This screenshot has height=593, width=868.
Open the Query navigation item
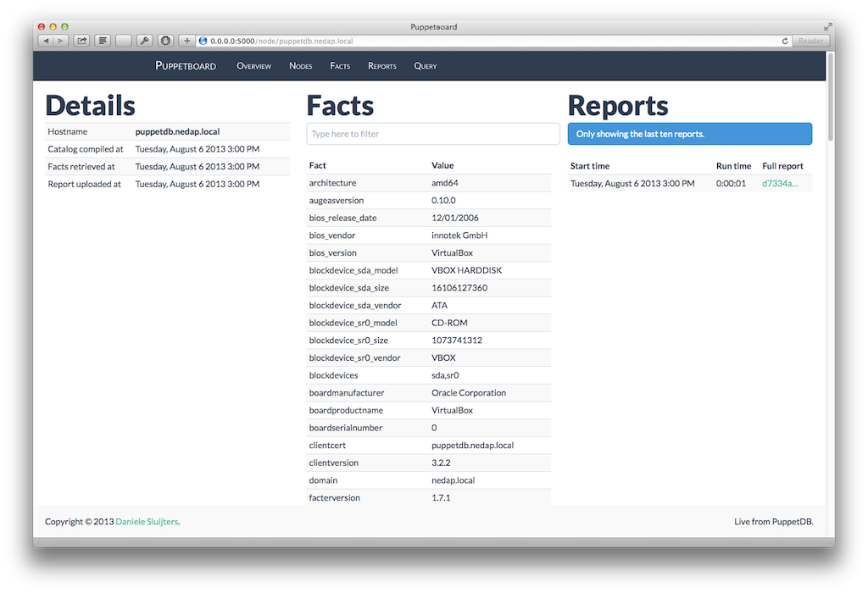point(426,66)
